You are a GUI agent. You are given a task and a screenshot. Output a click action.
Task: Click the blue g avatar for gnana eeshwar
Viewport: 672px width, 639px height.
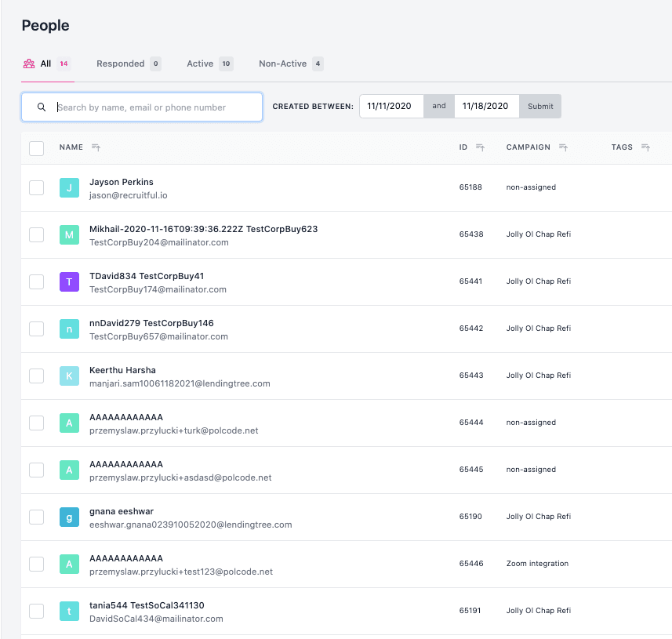[x=69, y=517]
